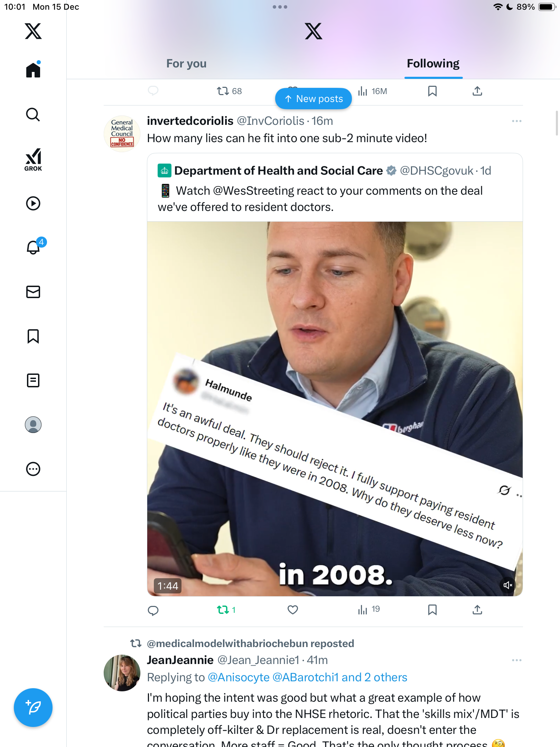This screenshot has width=560, height=747.
Task: Bookmark the invertedcoriolis post
Action: [432, 610]
